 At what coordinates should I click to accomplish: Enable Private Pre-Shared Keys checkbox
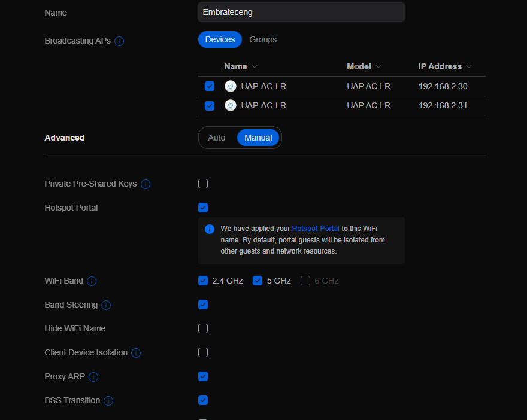click(203, 184)
